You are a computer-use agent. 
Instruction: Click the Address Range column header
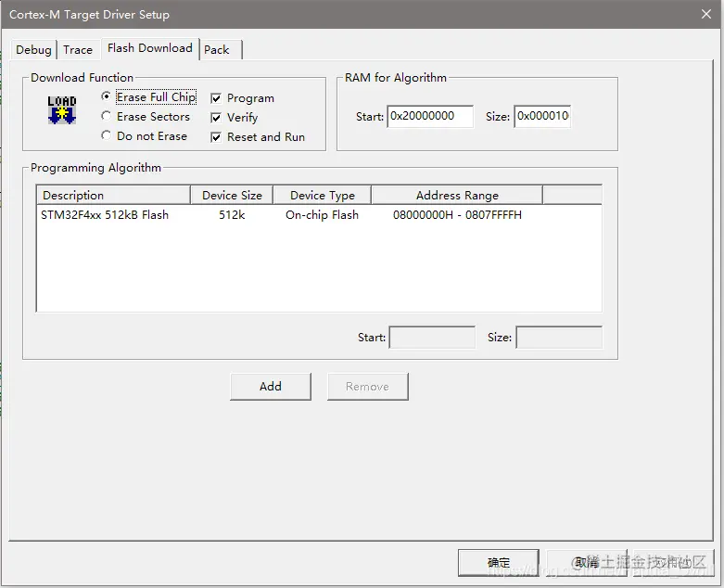pos(457,195)
